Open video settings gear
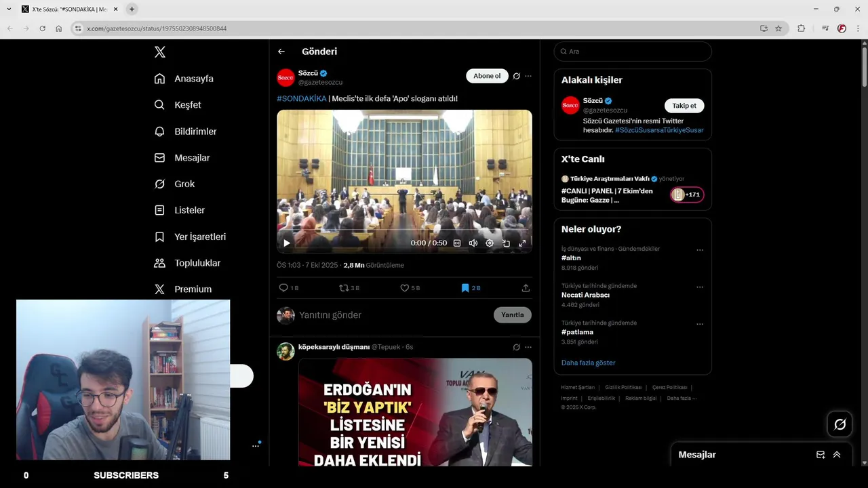The height and width of the screenshot is (488, 868). coord(490,243)
